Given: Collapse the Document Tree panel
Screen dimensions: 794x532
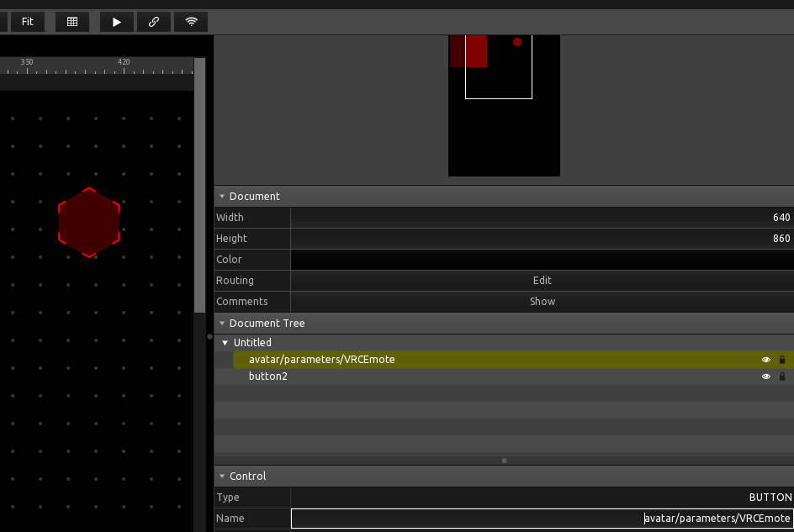Looking at the screenshot, I should [221, 323].
